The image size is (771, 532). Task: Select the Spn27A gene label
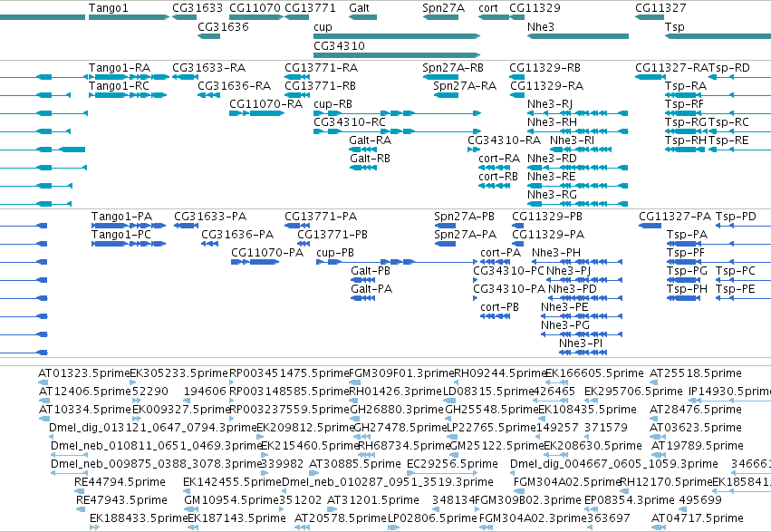pos(444,8)
